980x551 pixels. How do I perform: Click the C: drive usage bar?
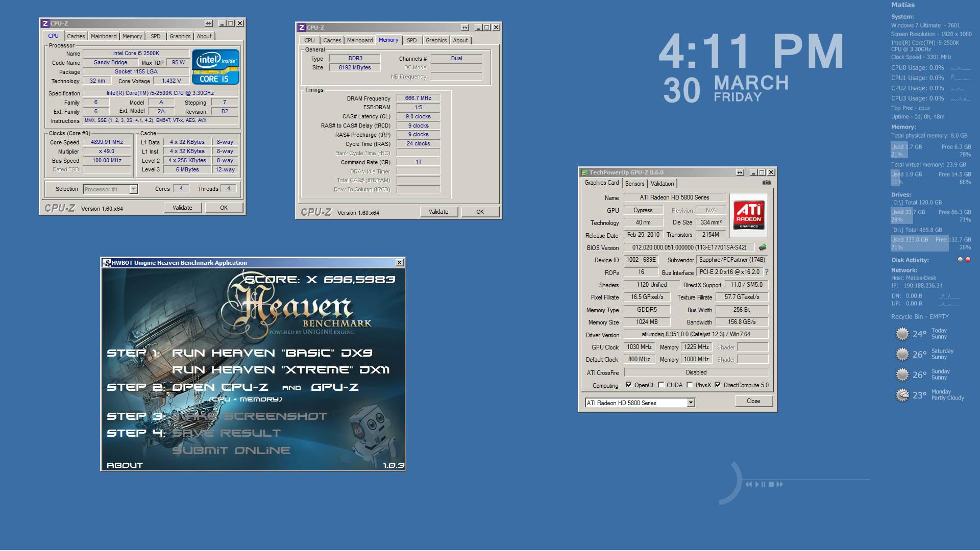(x=931, y=216)
